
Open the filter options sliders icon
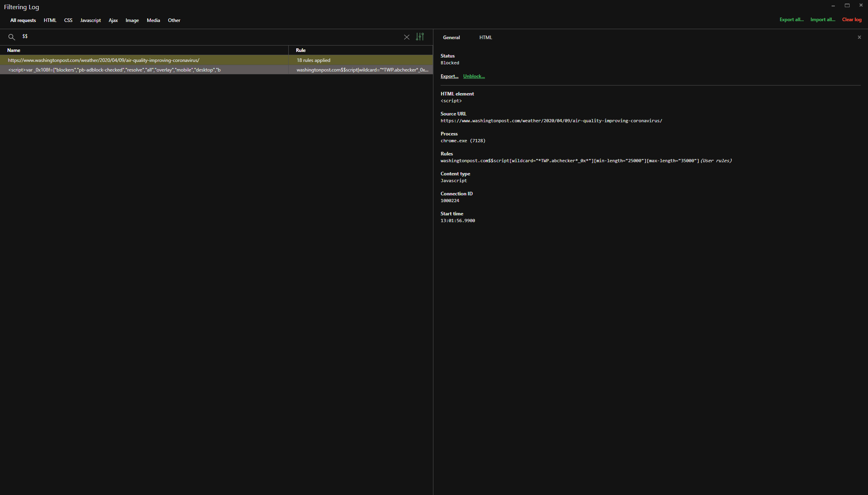point(420,37)
